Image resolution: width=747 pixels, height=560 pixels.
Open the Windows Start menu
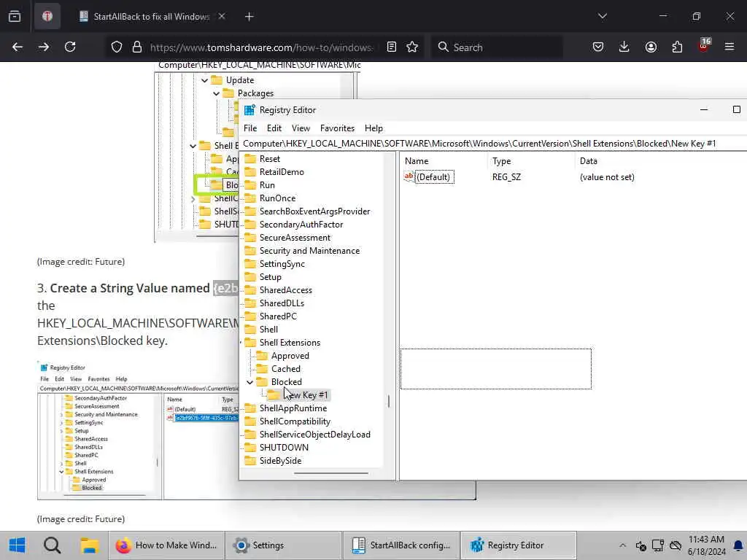tap(17, 545)
